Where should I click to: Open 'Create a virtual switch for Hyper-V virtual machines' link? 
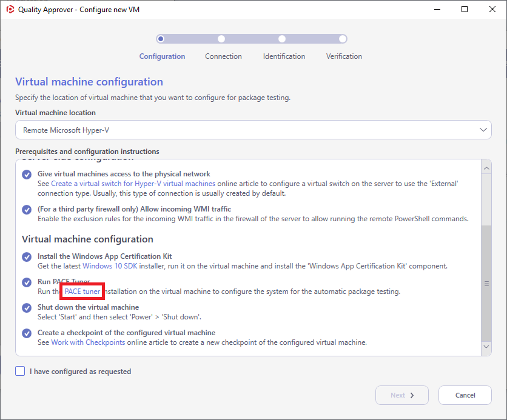tap(133, 184)
